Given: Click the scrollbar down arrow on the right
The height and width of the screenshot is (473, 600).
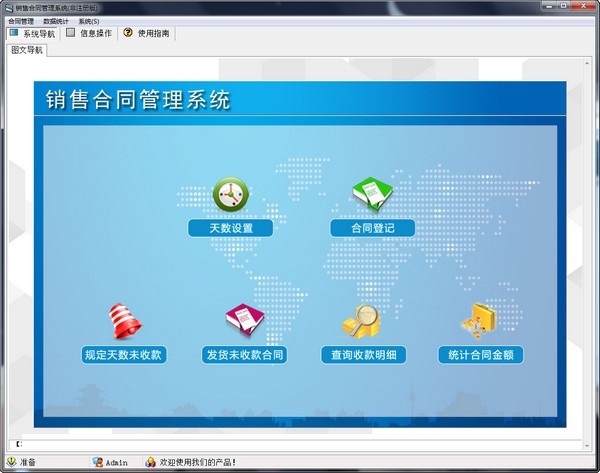Looking at the screenshot, I should [587, 445].
